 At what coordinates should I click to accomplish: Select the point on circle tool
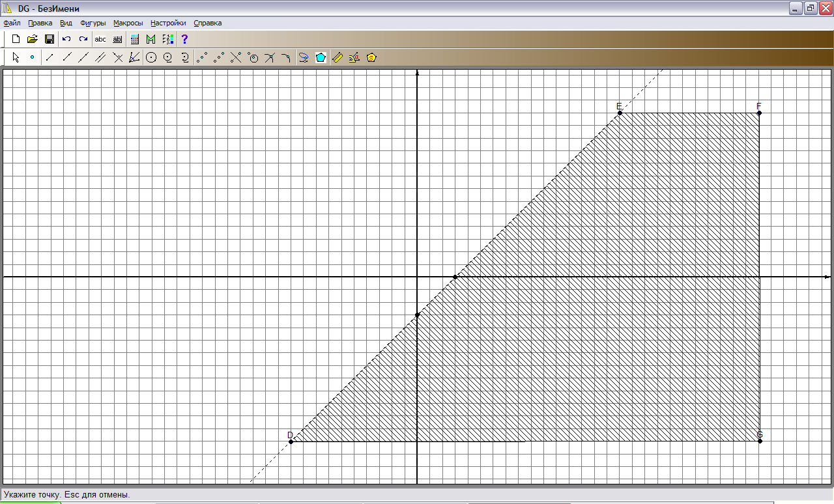[x=253, y=57]
